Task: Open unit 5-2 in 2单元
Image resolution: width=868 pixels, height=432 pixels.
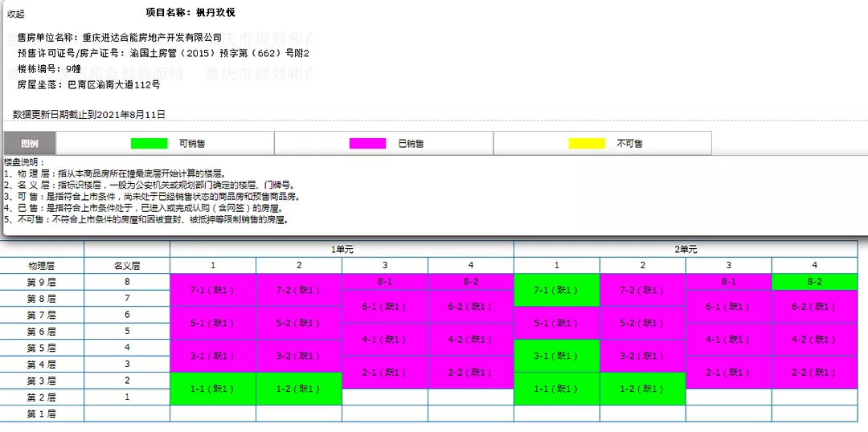Action: pyautogui.click(x=643, y=323)
